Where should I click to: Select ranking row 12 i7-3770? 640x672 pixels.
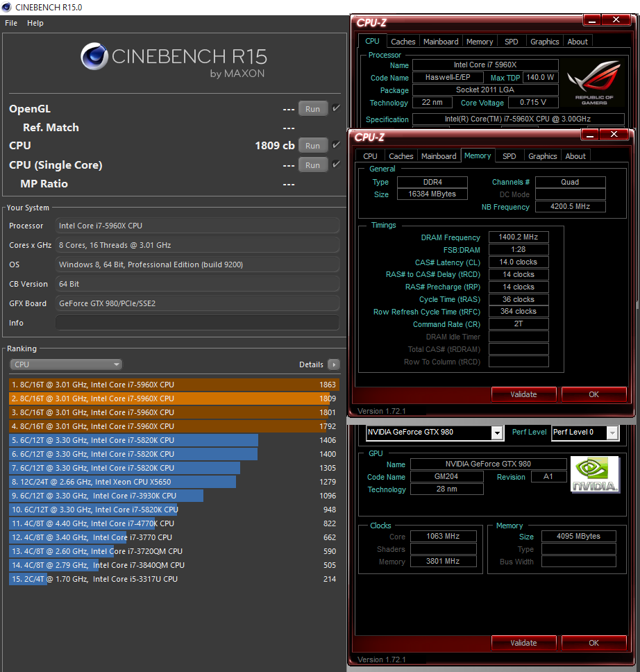(x=174, y=537)
